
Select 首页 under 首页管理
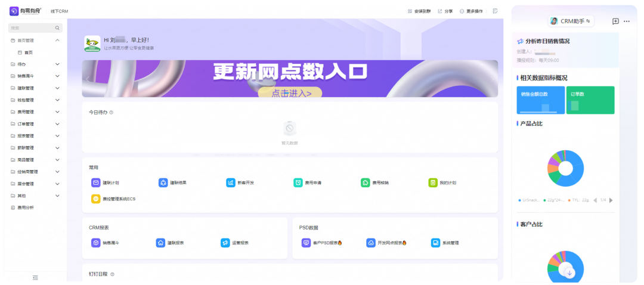tap(29, 52)
